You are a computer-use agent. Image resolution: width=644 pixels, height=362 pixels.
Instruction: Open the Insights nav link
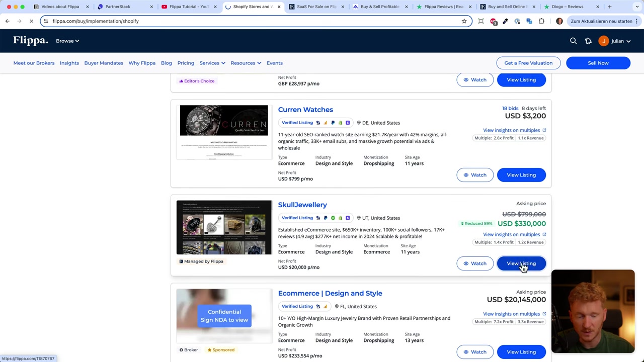pyautogui.click(x=69, y=63)
